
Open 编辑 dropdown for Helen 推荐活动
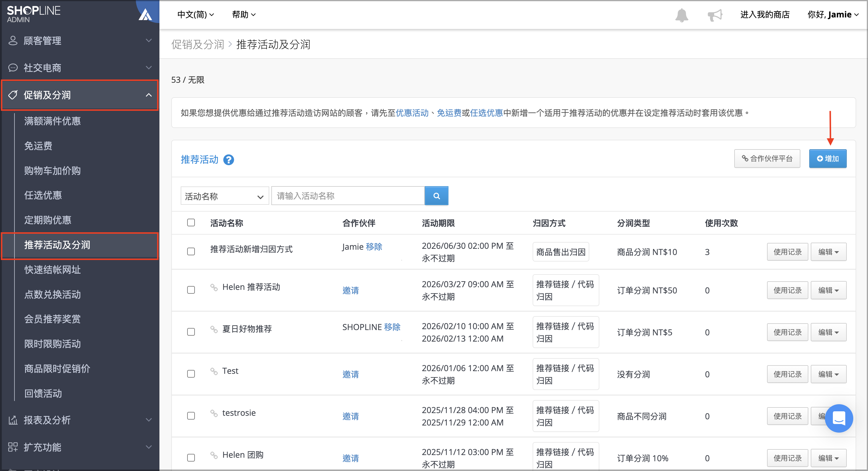[x=828, y=290]
